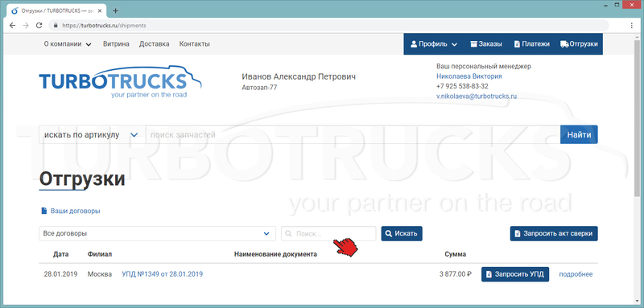
Task: Click the поиск запчастей search field
Action: (x=353, y=134)
